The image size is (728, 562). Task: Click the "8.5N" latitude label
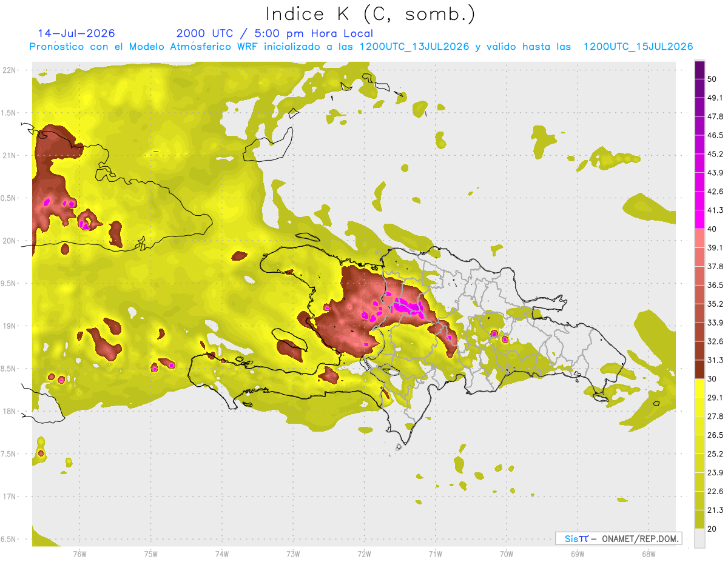click(9, 369)
